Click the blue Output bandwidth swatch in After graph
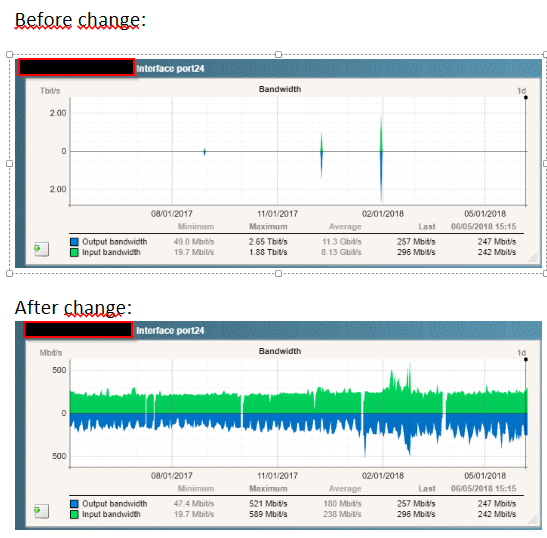The width and height of the screenshot is (547, 538). point(74,504)
